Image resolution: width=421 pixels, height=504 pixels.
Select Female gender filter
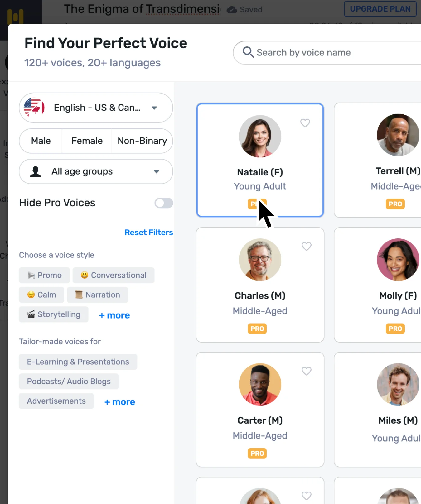coord(87,141)
